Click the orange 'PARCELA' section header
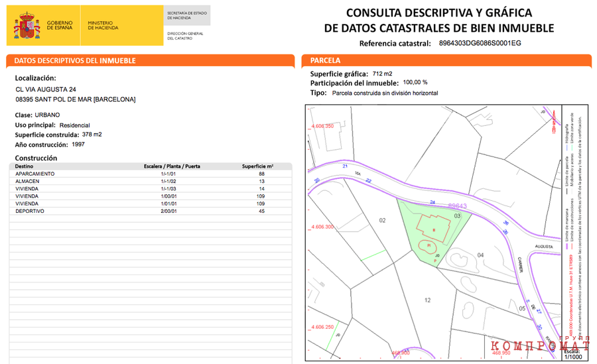This screenshot has height=364, width=597. [x=325, y=60]
